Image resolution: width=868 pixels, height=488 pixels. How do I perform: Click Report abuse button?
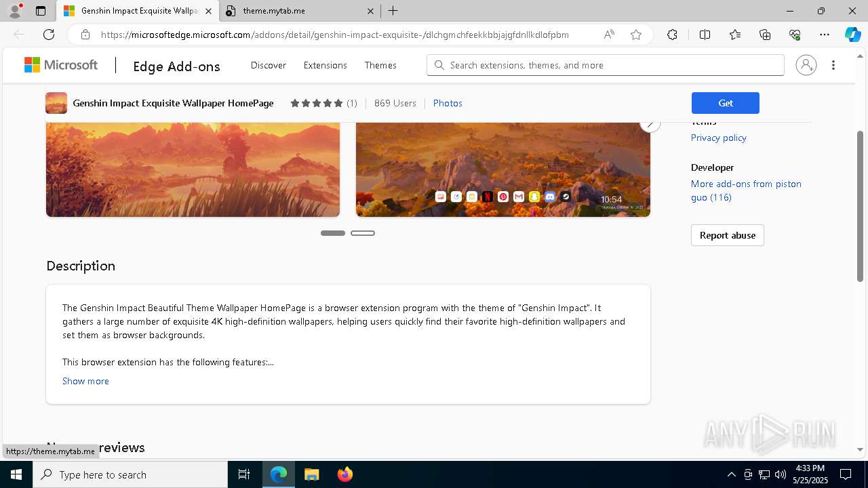(x=728, y=235)
